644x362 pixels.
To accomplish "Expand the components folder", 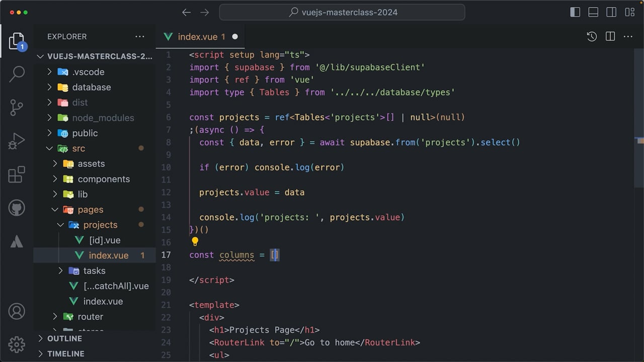I will point(95,179).
